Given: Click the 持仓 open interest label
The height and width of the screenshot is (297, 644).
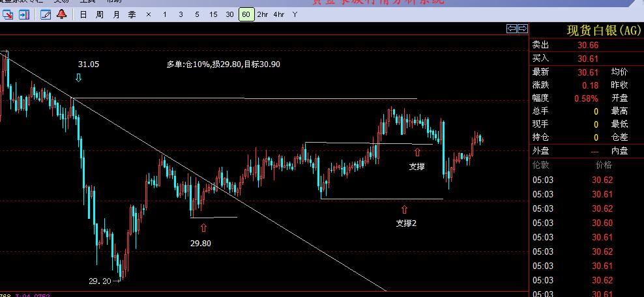Looking at the screenshot, I should coord(540,137).
